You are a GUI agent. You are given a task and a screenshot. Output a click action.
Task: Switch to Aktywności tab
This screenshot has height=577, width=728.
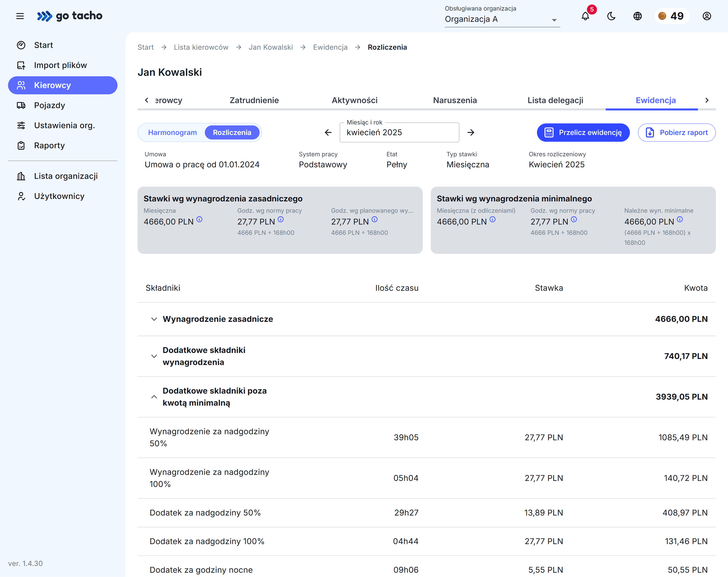[355, 100]
